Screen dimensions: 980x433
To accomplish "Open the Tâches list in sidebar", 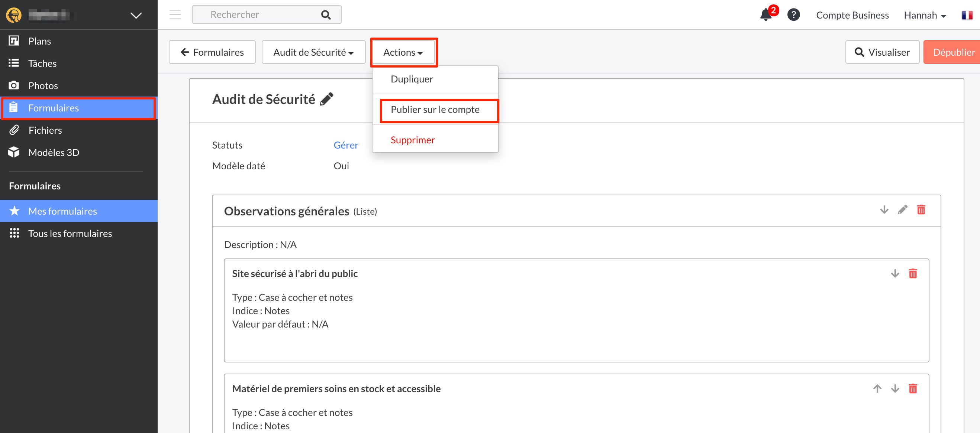I will (x=79, y=63).
